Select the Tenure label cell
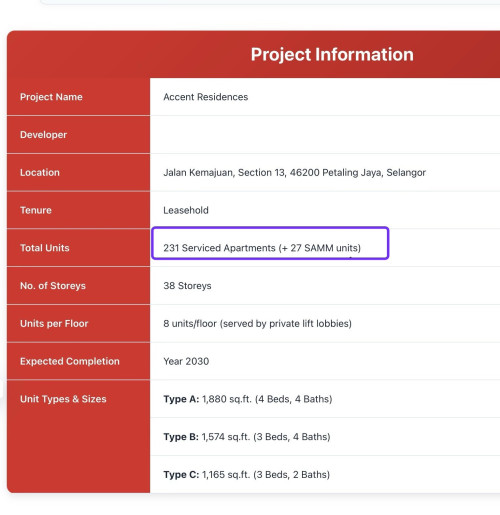Screen dimensions: 500x515 pos(78,210)
